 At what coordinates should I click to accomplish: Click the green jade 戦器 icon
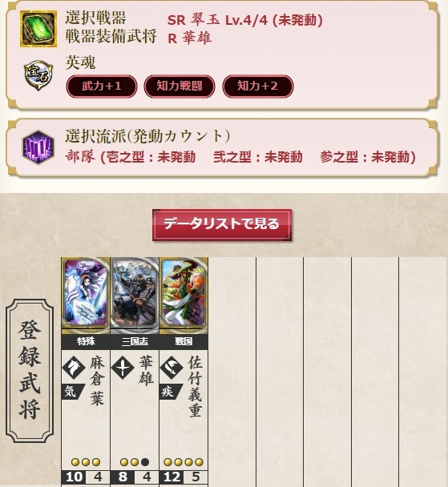[38, 29]
